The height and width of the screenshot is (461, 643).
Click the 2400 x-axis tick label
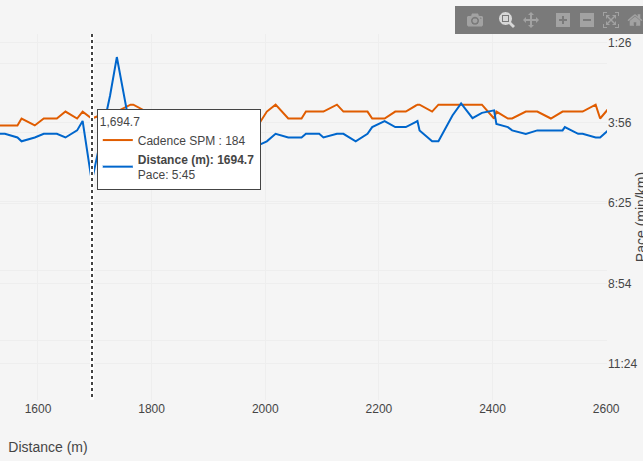click(493, 408)
